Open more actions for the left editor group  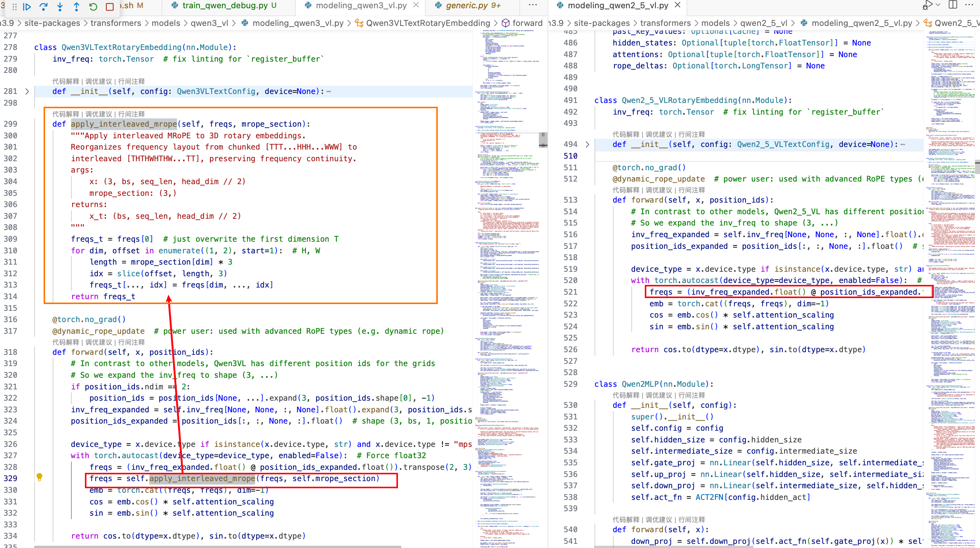pos(533,5)
